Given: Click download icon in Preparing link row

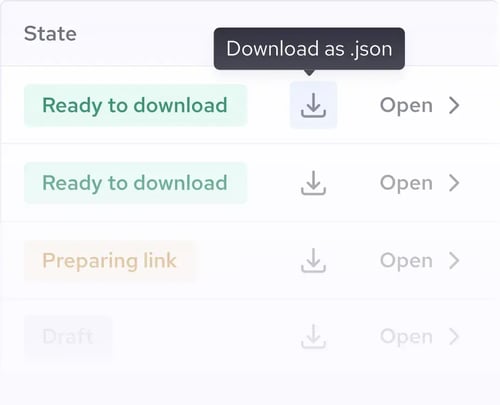Looking at the screenshot, I should coord(313,260).
